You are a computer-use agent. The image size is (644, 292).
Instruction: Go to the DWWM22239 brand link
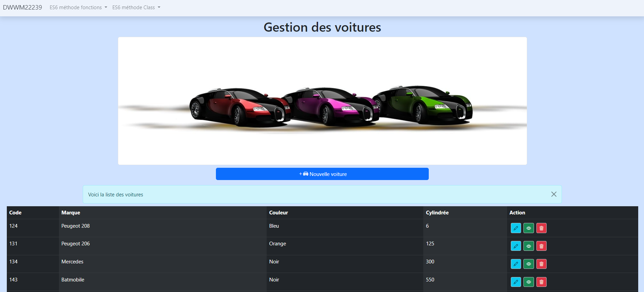tap(22, 7)
